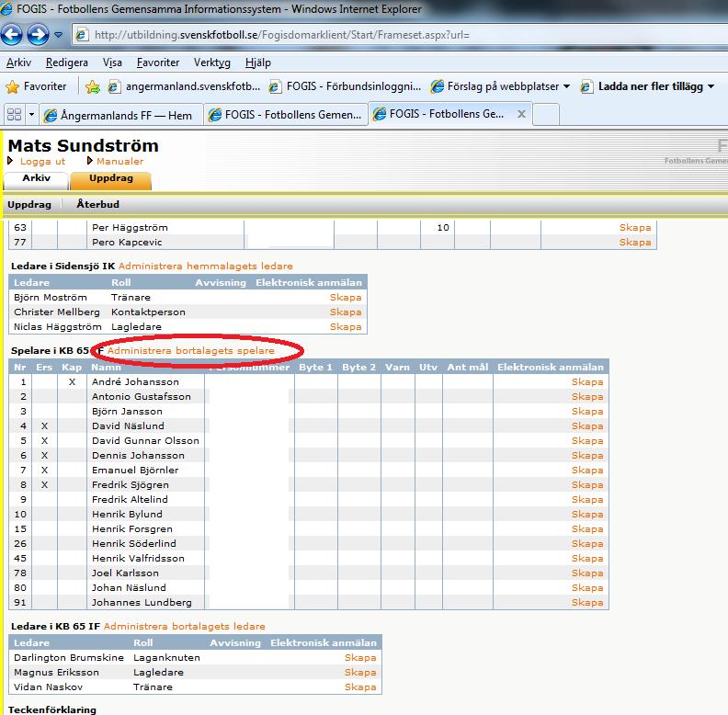728x715 pixels.
Task: Open the Hjälp menu
Action: point(257,62)
